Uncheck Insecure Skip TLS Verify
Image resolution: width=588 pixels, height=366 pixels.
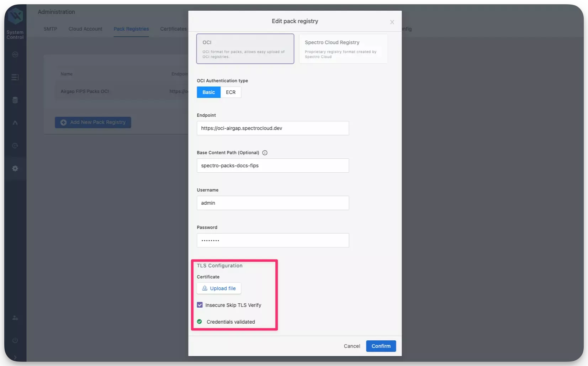coord(200,305)
